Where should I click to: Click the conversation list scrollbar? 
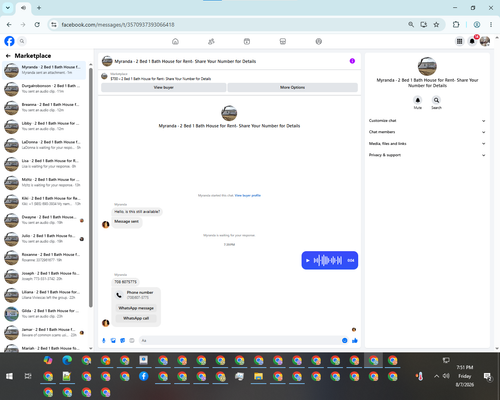(91, 188)
